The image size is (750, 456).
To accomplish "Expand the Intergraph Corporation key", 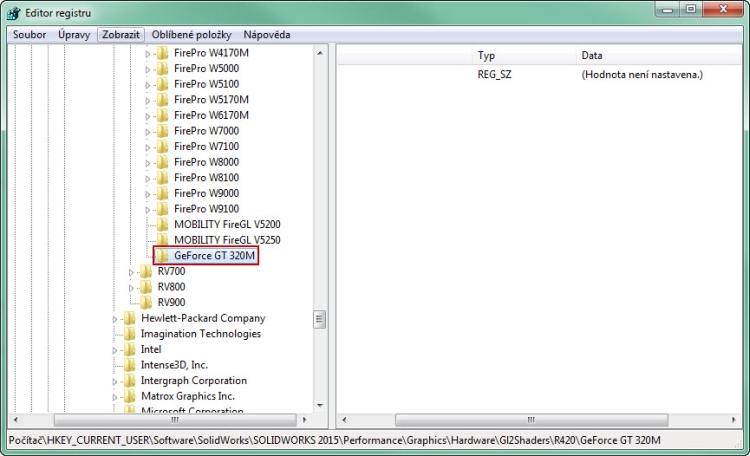I will coord(115,382).
